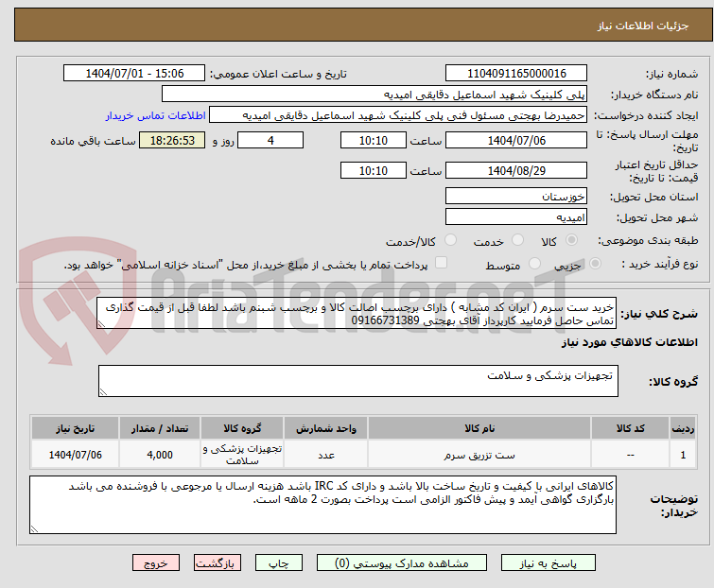The height and width of the screenshot is (588, 714).
Task: Toggle the اسناد خزانه اسلامی payment checkbox
Action: pyautogui.click(x=442, y=263)
